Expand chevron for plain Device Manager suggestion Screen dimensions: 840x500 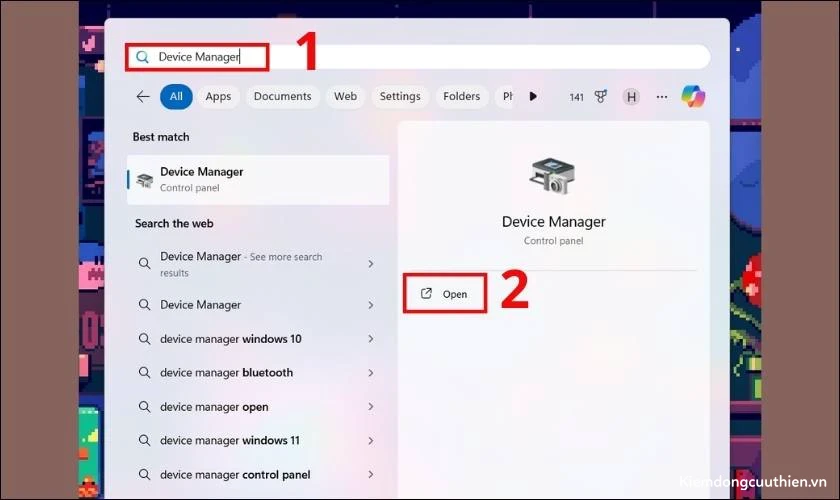(x=371, y=305)
